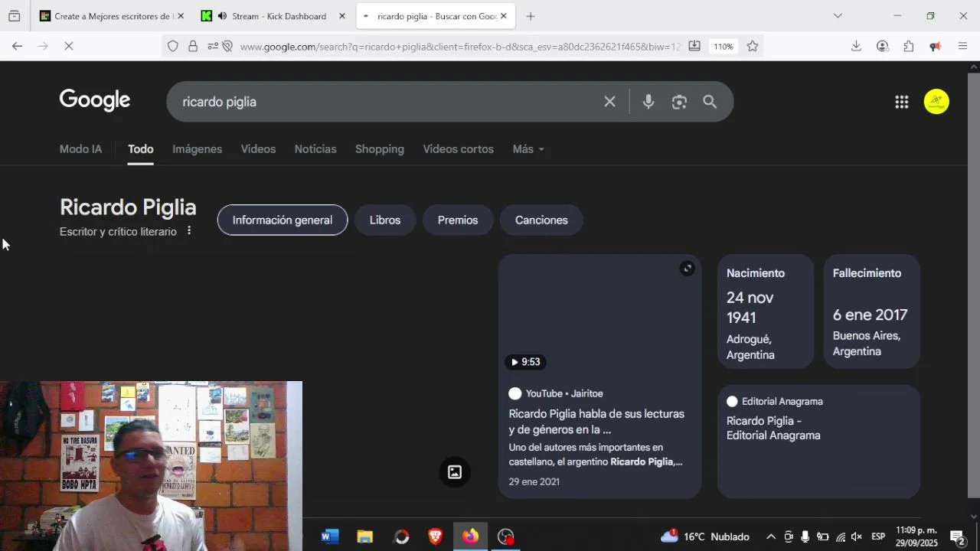The image size is (980, 551).
Task: Select the Shopping search tab
Action: (380, 149)
